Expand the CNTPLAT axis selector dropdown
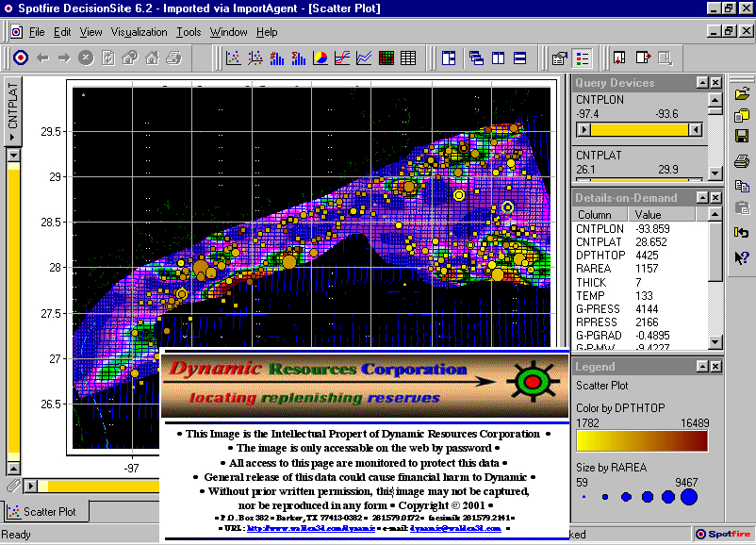The width and height of the screenshot is (756, 545). 13,111
